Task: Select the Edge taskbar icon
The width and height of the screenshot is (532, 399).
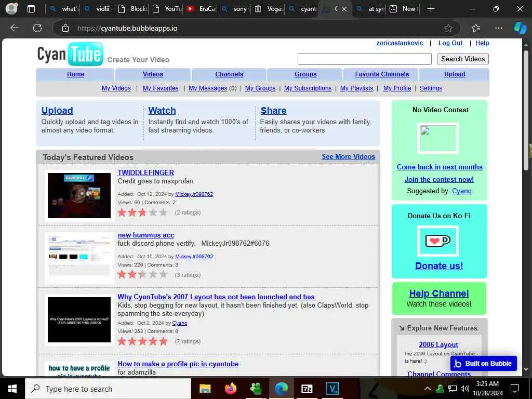Action: 281,389
